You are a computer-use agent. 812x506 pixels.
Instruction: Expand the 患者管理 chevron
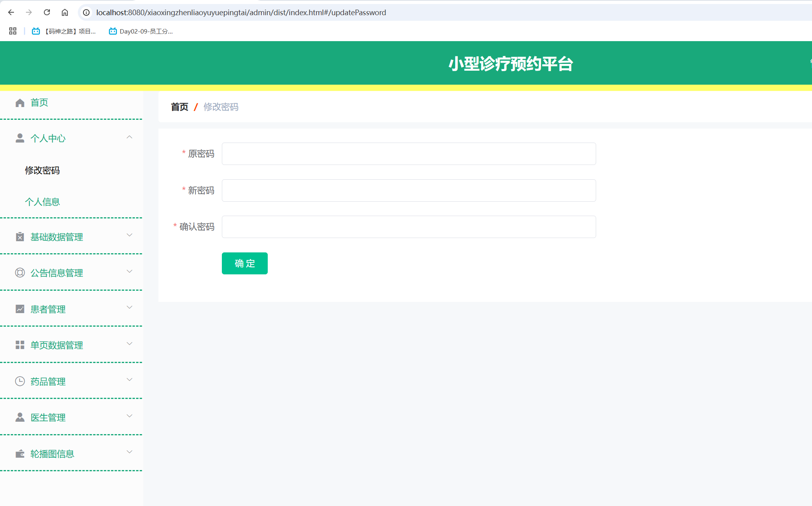(x=129, y=308)
